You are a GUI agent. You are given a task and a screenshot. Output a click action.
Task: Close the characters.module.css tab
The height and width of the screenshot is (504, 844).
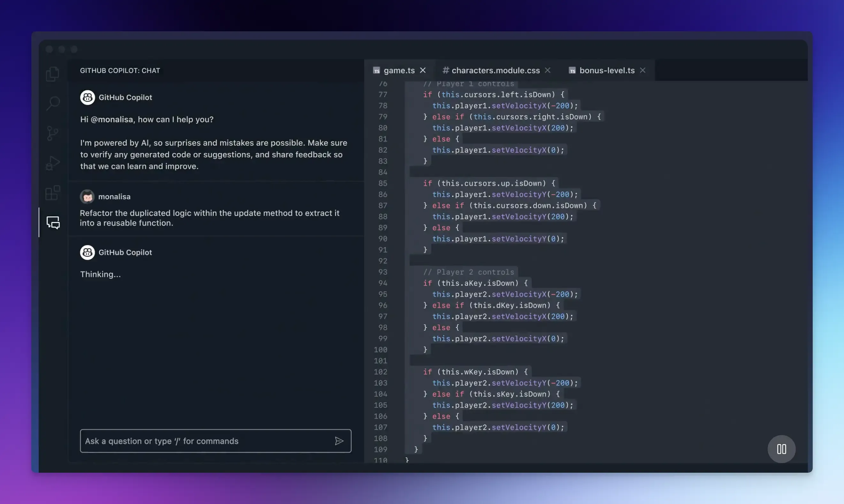coord(548,70)
